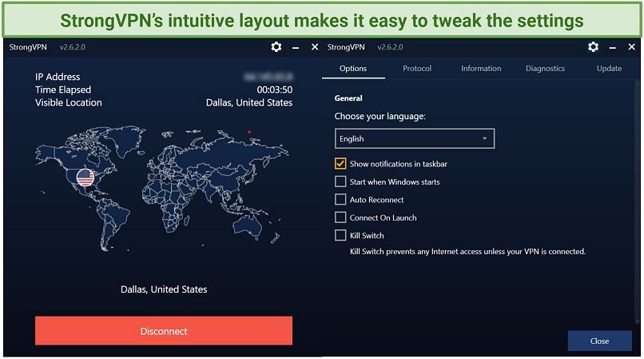The height and width of the screenshot is (359, 644).
Task: Open settings gear in left StrongVPN window
Action: (x=276, y=47)
